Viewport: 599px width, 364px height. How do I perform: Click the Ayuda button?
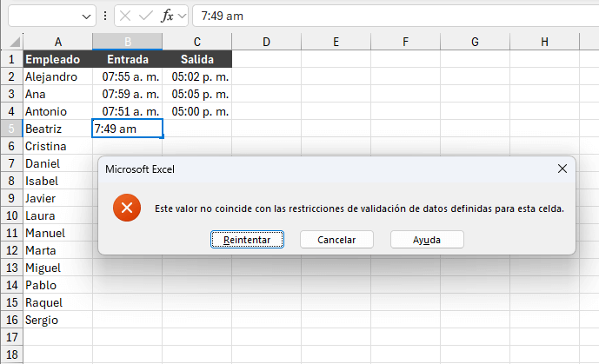[x=427, y=239]
